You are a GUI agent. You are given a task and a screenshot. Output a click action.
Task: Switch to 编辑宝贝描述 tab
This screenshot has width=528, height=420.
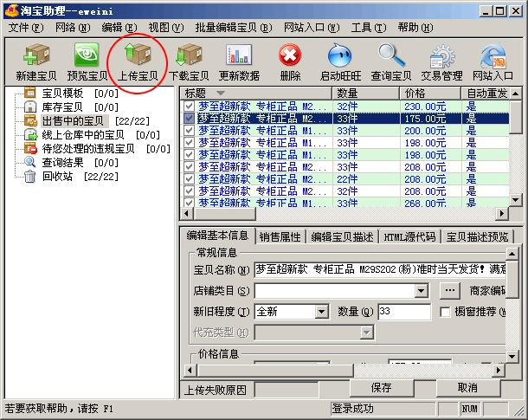[343, 236]
